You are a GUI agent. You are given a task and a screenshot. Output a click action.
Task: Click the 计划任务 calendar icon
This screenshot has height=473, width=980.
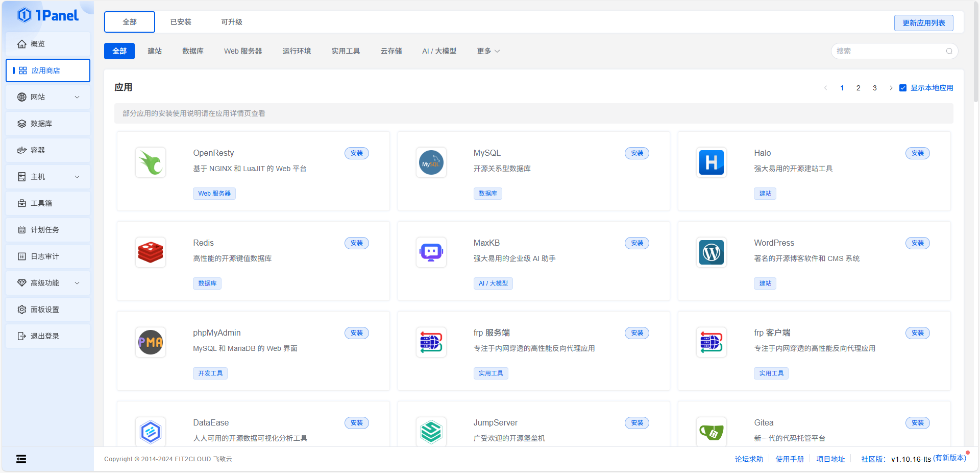click(x=22, y=230)
